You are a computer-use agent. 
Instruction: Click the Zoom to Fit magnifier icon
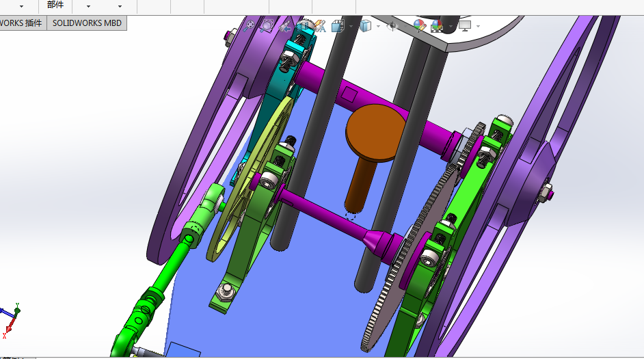click(x=248, y=26)
